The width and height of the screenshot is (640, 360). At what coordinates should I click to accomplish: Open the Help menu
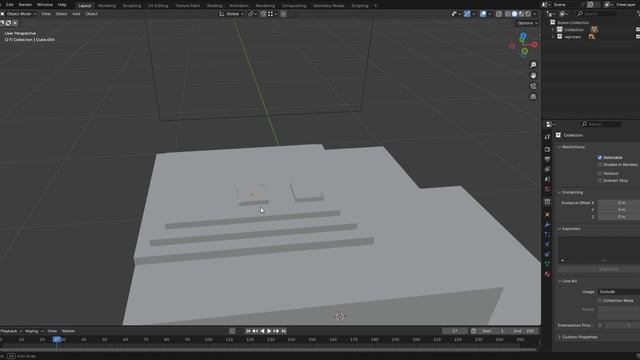coord(62,5)
